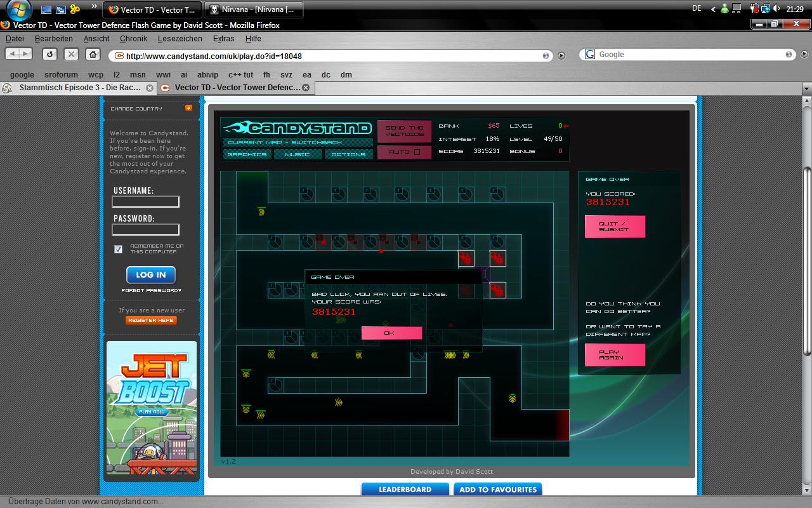This screenshot has height=508, width=812.
Task: Click the Play Again button
Action: coord(614,355)
